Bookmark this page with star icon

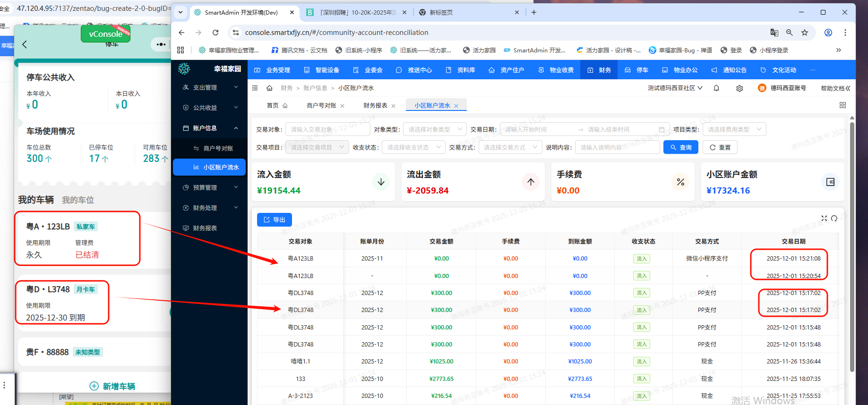805,33
